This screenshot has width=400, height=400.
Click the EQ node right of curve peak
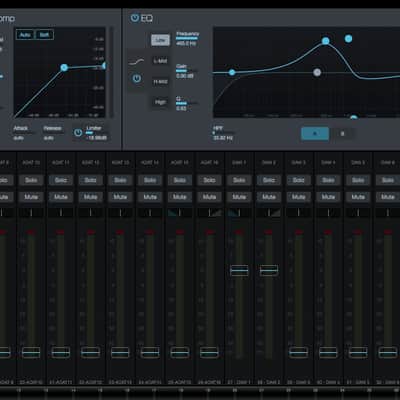click(x=348, y=39)
